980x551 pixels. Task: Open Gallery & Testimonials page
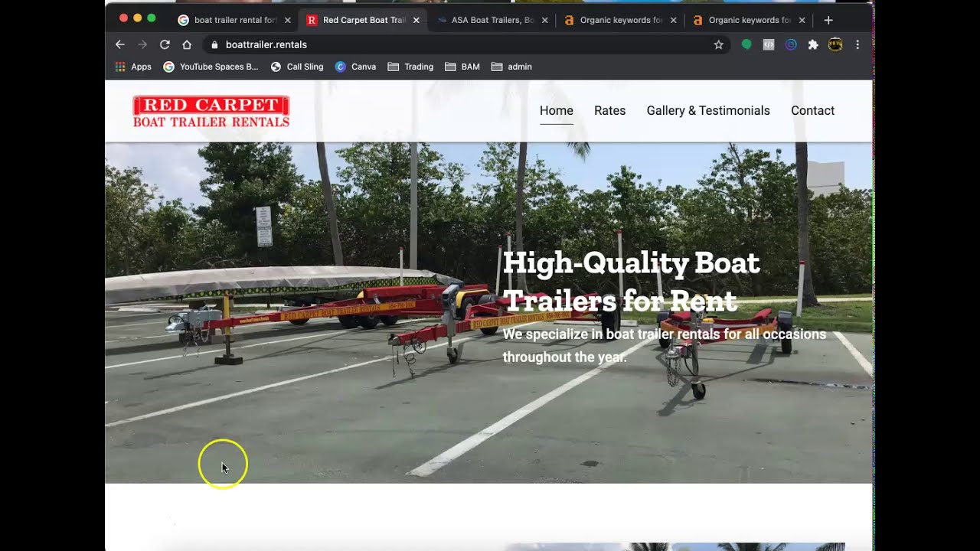708,111
